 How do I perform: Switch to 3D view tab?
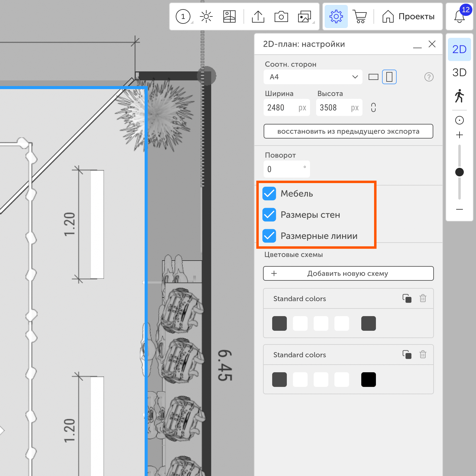[x=459, y=73]
